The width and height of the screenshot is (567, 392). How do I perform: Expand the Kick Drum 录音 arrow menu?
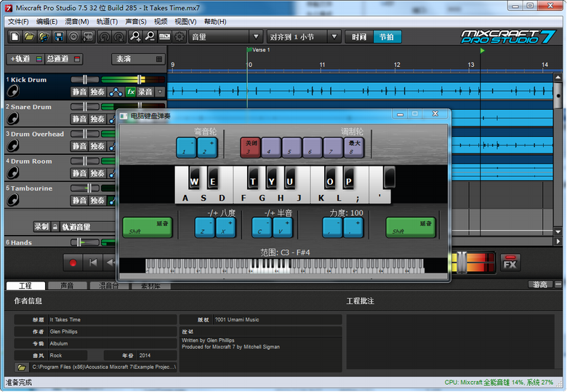tap(159, 92)
